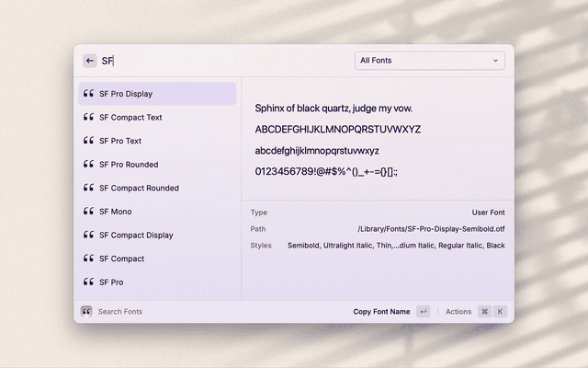Click the font file path value
The width and height of the screenshot is (588, 368).
(x=431, y=229)
